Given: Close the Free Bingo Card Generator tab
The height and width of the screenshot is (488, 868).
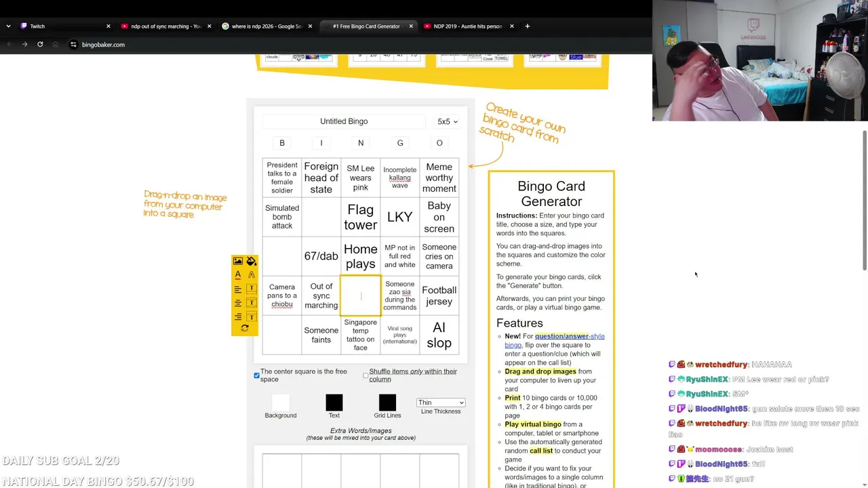Looking at the screenshot, I should tap(411, 26).
